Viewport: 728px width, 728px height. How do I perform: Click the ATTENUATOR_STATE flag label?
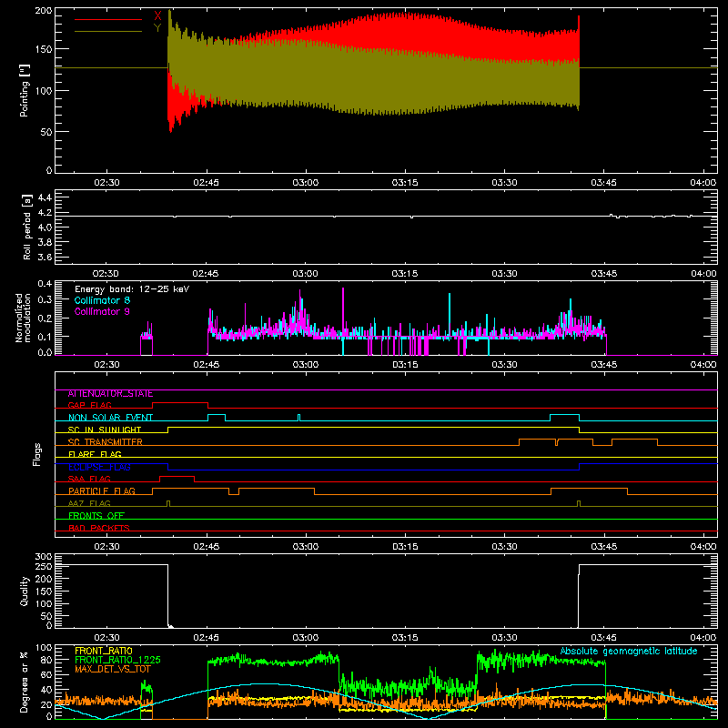click(x=110, y=394)
